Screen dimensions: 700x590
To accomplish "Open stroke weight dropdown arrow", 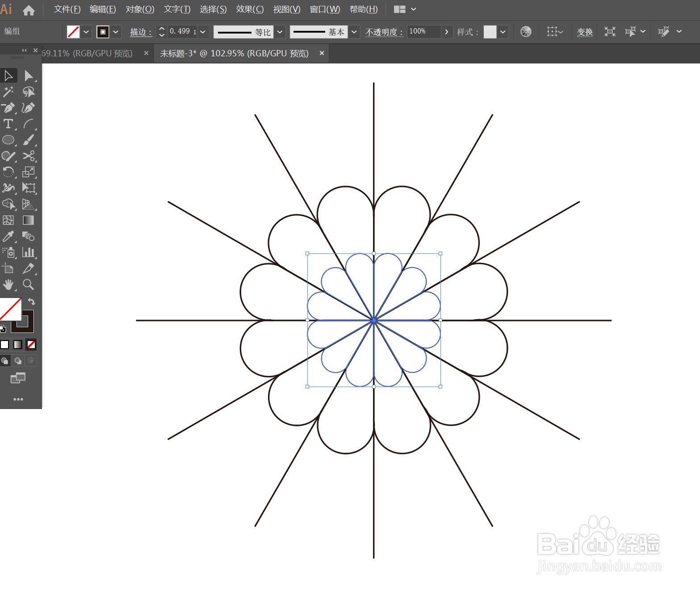I will coord(203,32).
